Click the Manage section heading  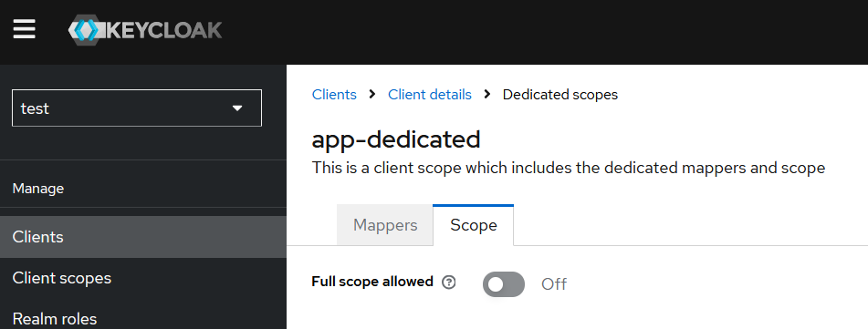coord(38,189)
